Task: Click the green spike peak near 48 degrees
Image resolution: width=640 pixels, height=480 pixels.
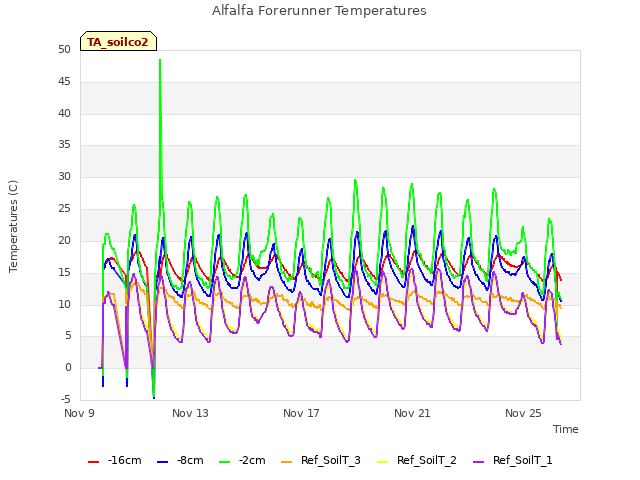Action: 160,60
